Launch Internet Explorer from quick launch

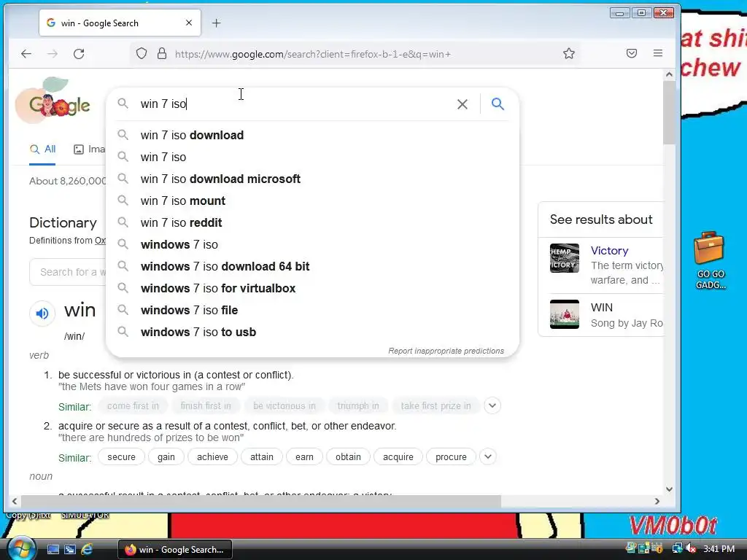(87, 550)
